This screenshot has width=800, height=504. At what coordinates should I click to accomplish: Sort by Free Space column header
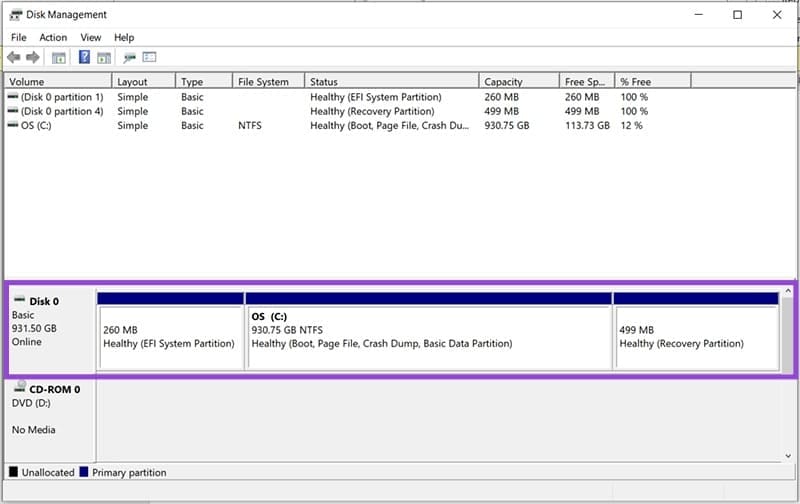587,82
